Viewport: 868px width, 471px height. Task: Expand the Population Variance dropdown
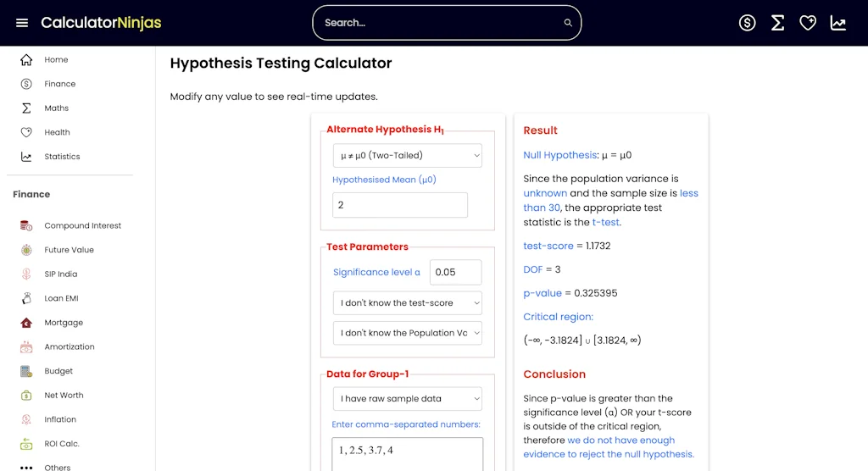click(407, 333)
